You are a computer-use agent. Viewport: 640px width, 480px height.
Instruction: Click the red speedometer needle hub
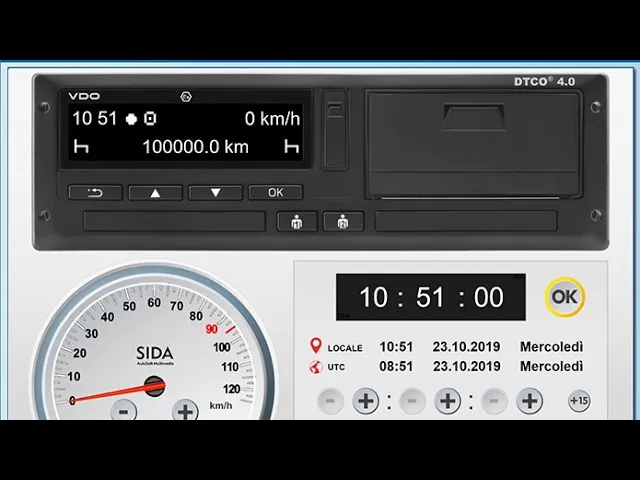(x=155, y=386)
